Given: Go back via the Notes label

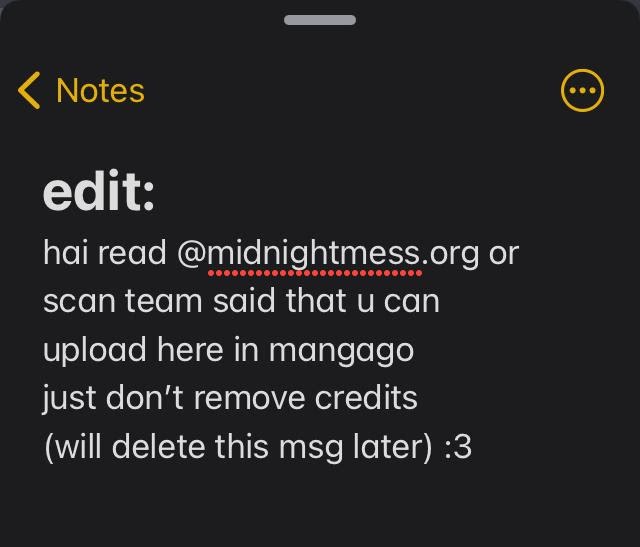Looking at the screenshot, I should click(x=100, y=91).
